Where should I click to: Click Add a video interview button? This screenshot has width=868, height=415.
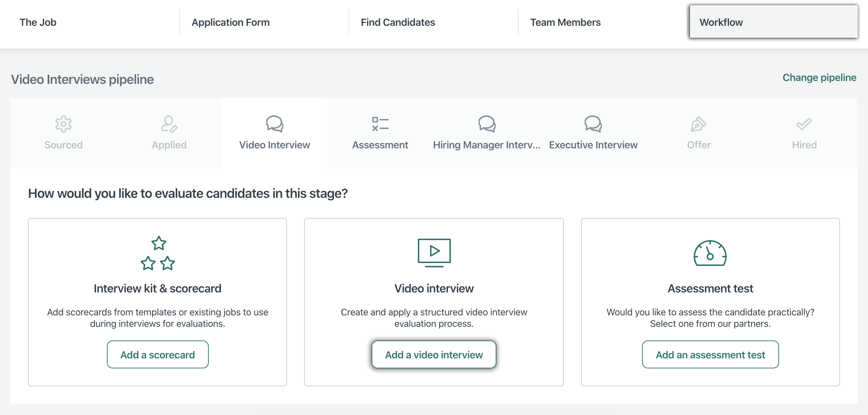(x=434, y=354)
